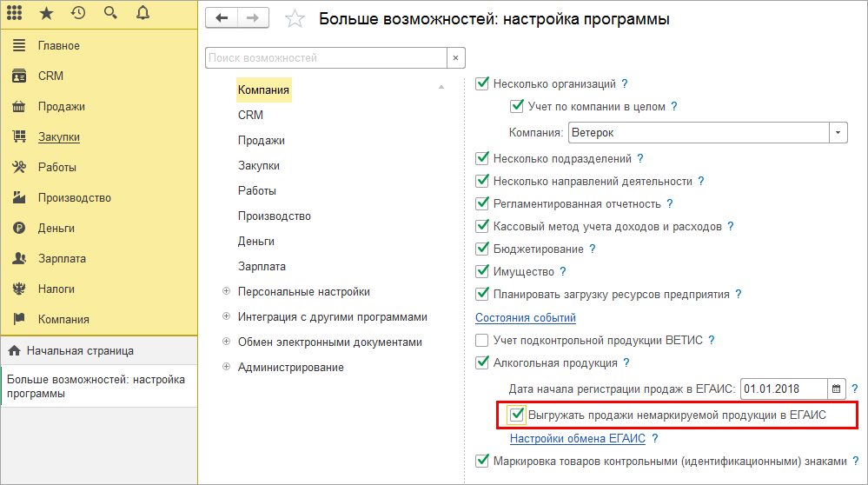Click the Продажи basket icon in sidebar
This screenshot has height=485, width=868.
[19, 106]
